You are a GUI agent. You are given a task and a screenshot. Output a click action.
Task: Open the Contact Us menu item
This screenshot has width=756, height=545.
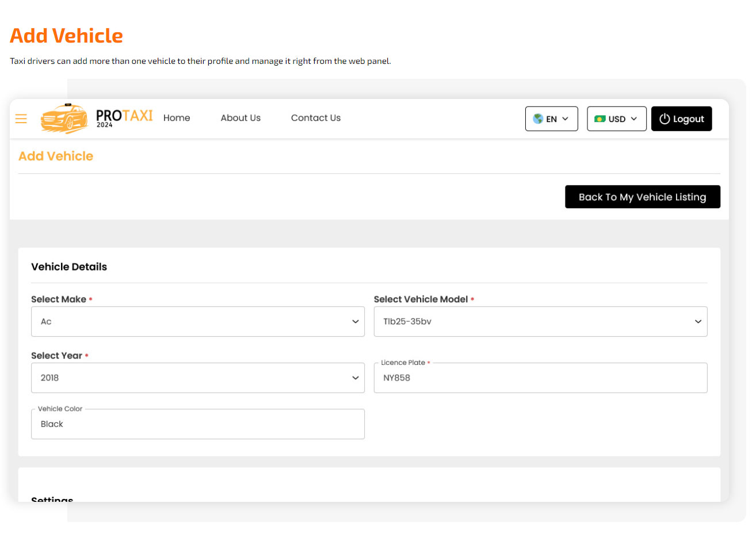click(x=316, y=118)
